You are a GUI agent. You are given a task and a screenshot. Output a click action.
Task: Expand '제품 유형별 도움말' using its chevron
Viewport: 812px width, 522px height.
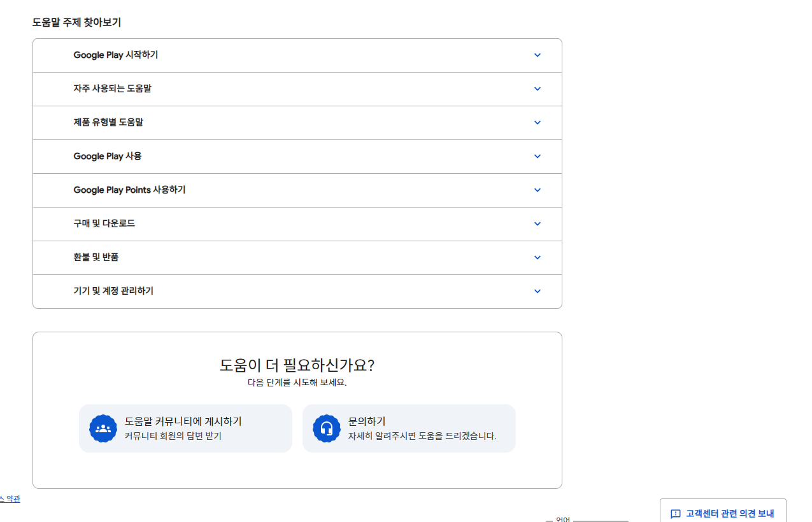(x=538, y=123)
